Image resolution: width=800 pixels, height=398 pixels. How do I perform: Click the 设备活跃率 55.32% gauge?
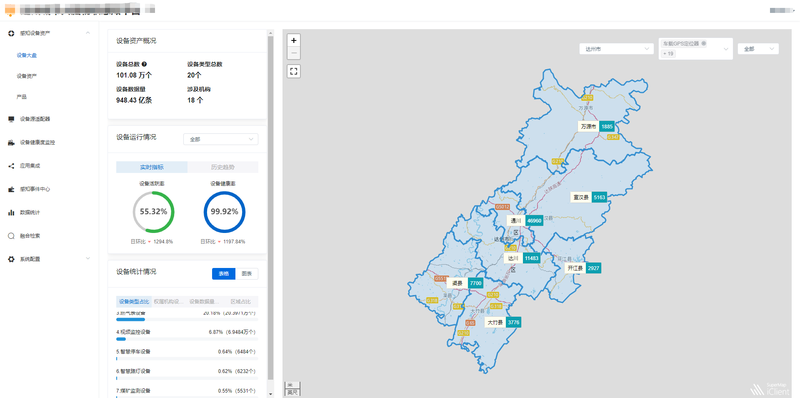click(x=154, y=212)
